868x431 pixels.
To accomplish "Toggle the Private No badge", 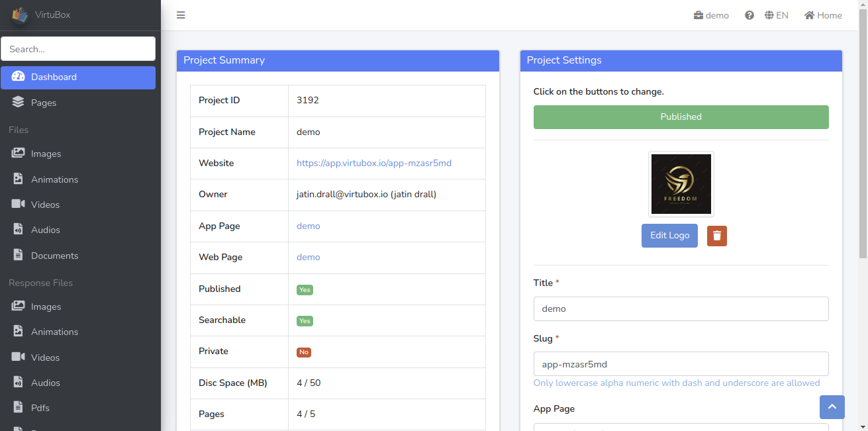I will click(303, 352).
